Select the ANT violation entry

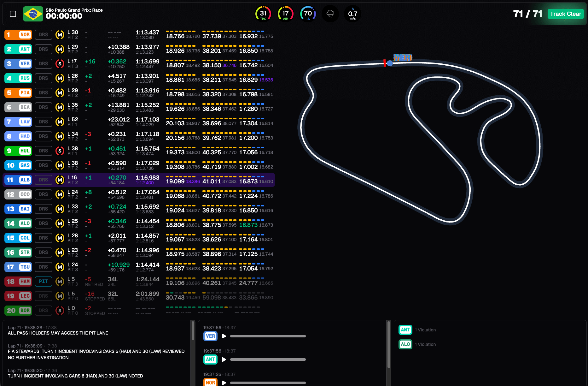(417, 330)
